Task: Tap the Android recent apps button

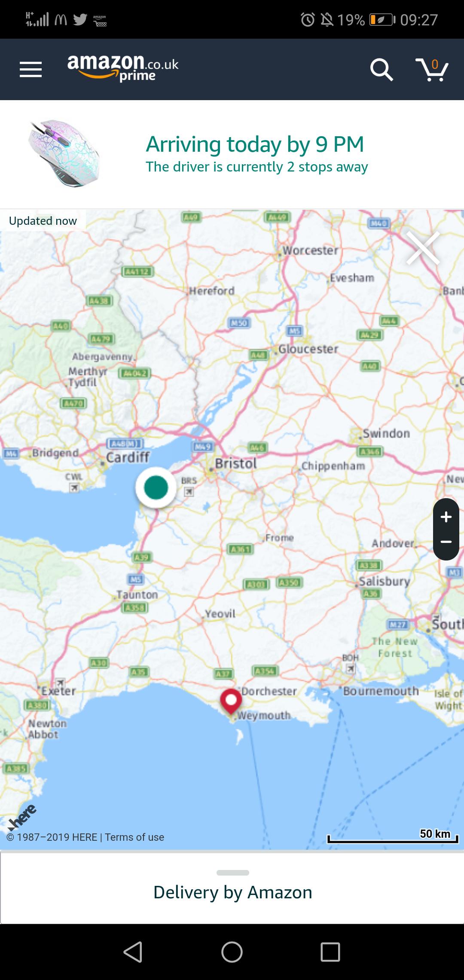Action: 330,952
